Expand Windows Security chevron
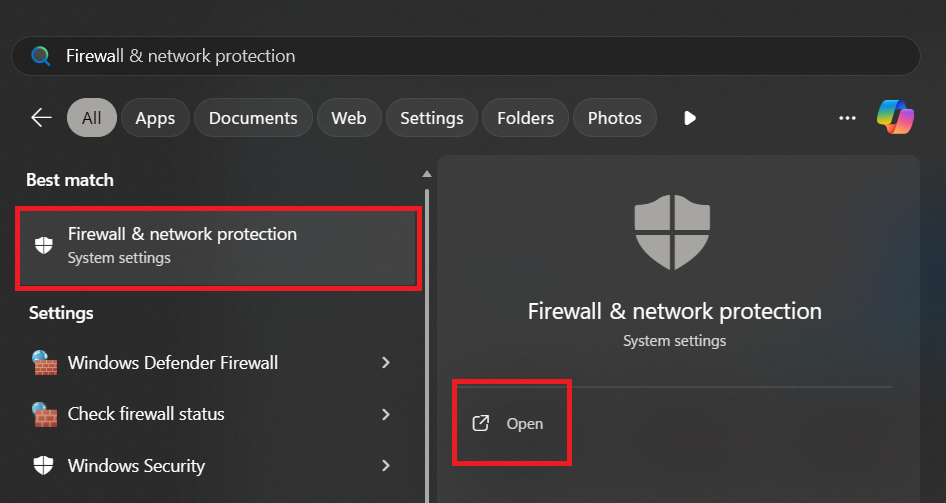This screenshot has height=503, width=946. click(x=386, y=466)
